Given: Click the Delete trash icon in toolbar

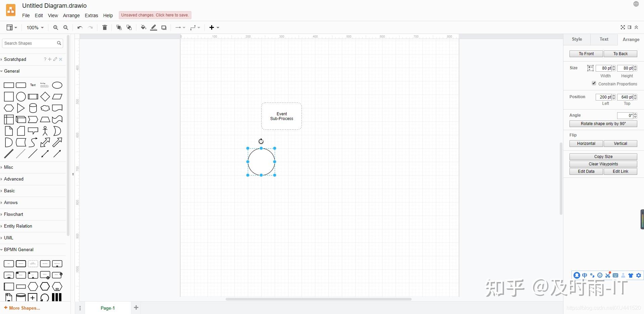Looking at the screenshot, I should coord(105,28).
